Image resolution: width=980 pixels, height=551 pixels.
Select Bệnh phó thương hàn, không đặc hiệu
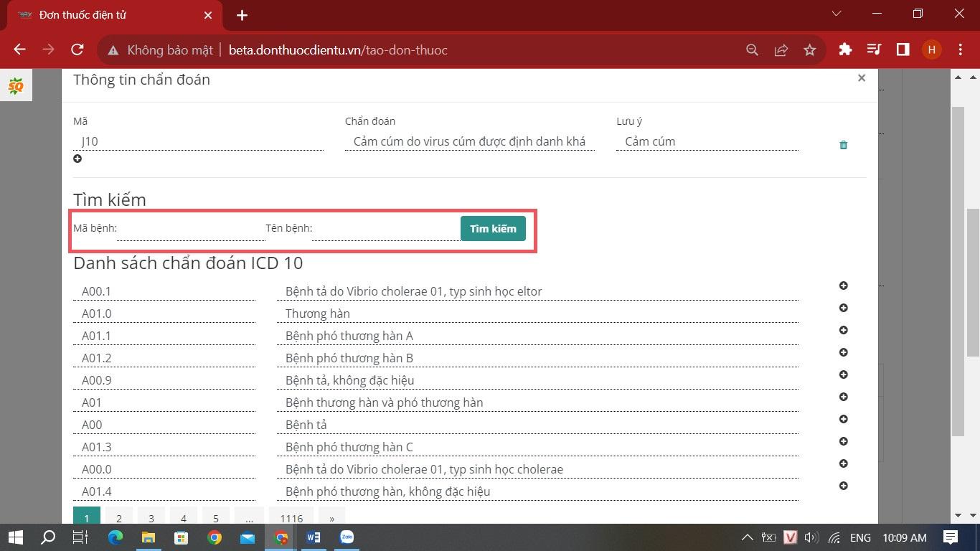tap(537, 491)
